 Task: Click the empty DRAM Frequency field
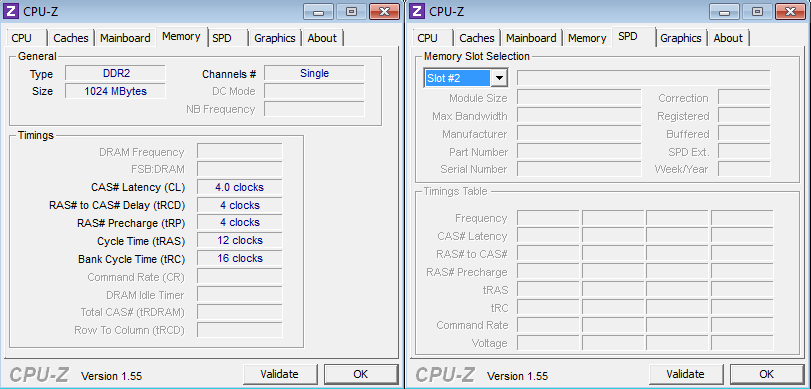pyautogui.click(x=239, y=152)
